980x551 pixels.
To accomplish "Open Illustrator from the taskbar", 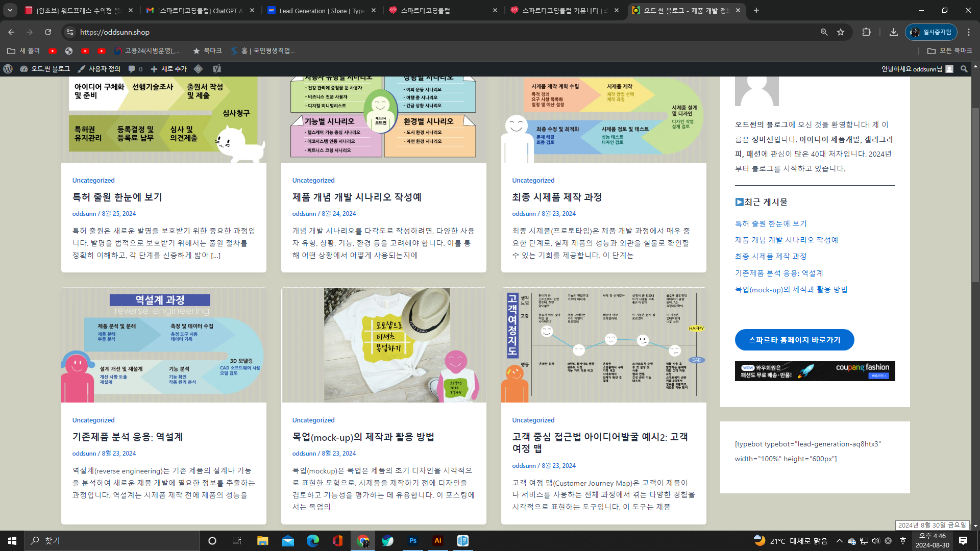I will (437, 540).
